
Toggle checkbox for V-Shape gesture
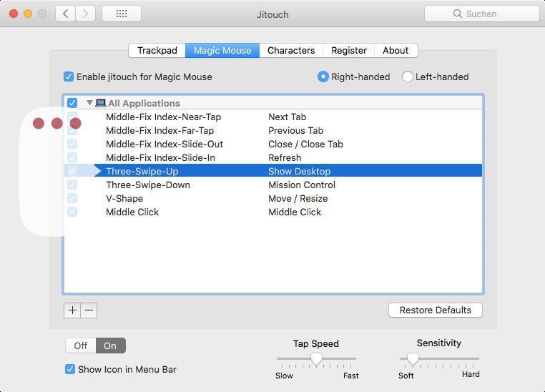click(72, 198)
